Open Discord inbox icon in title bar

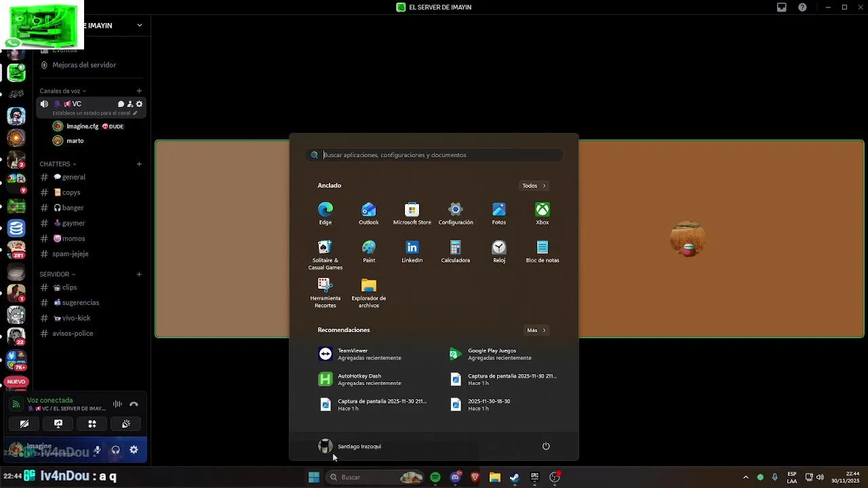pyautogui.click(x=782, y=7)
